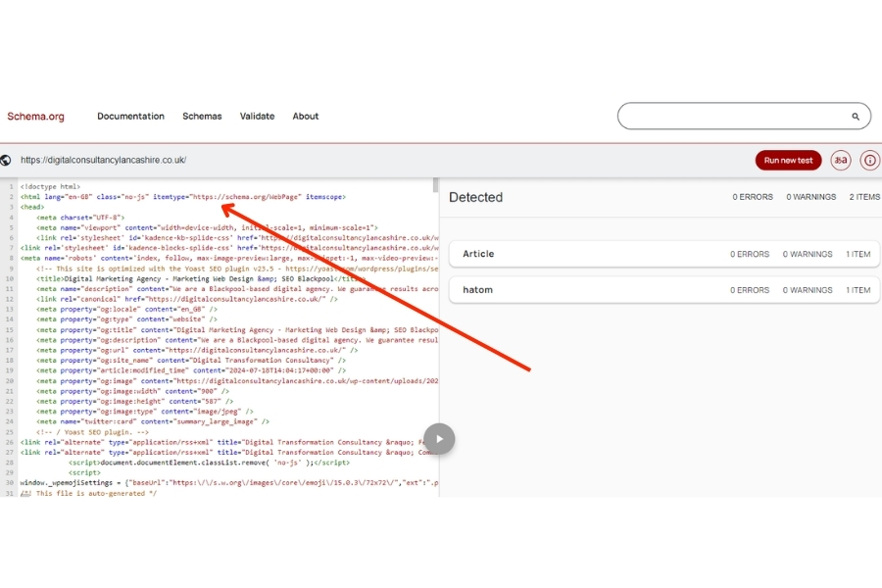Expand the hatom detected item
This screenshot has height=588, width=882.
pos(663,290)
